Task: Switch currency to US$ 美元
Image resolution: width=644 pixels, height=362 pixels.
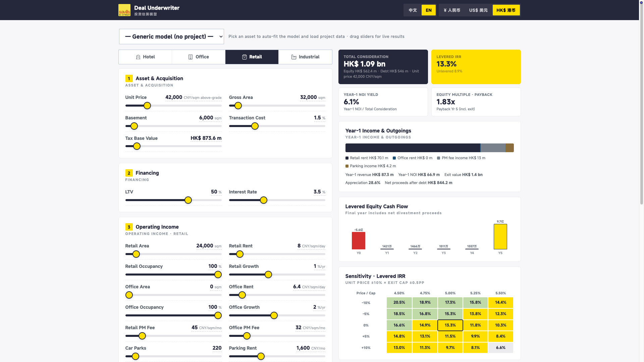Action: [478, 10]
